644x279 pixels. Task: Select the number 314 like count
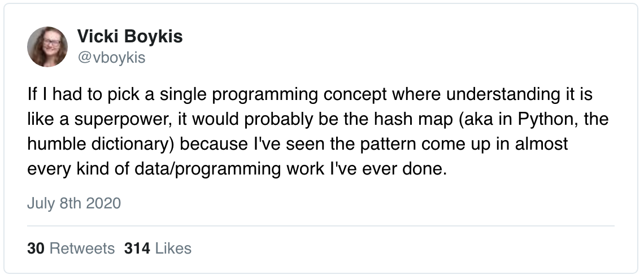tap(136, 249)
